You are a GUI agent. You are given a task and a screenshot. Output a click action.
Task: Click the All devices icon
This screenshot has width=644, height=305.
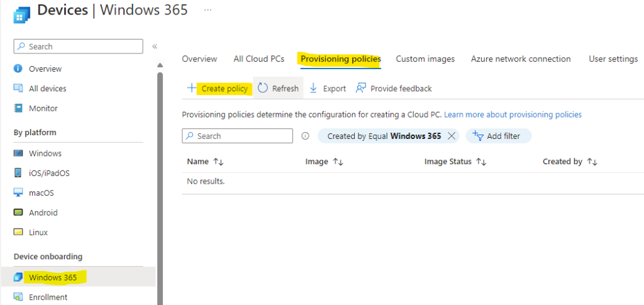18,88
